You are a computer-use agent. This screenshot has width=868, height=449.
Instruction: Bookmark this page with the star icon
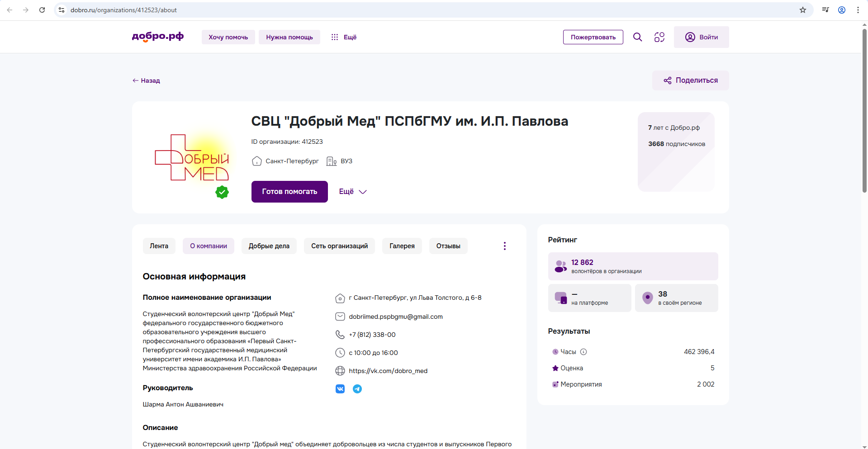803,10
